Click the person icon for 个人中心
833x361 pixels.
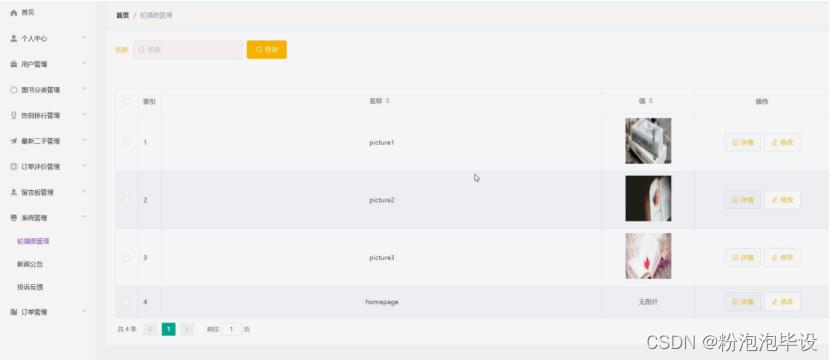pyautogui.click(x=14, y=38)
